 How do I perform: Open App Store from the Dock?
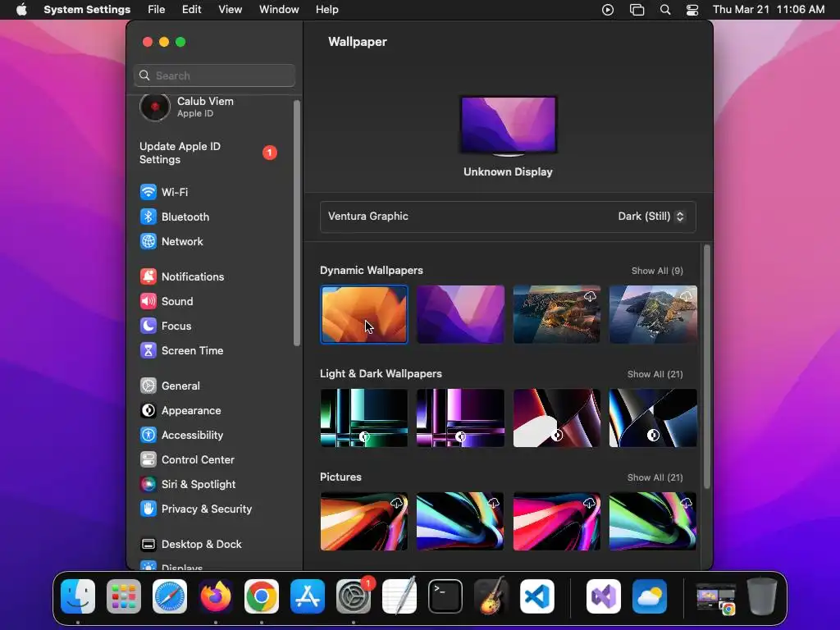tap(308, 596)
